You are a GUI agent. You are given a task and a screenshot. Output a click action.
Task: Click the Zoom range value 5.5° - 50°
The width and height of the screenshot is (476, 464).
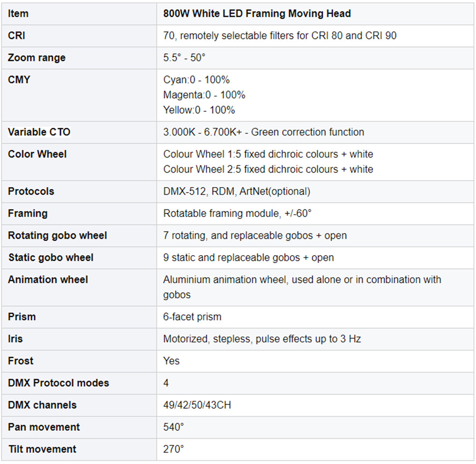click(184, 58)
